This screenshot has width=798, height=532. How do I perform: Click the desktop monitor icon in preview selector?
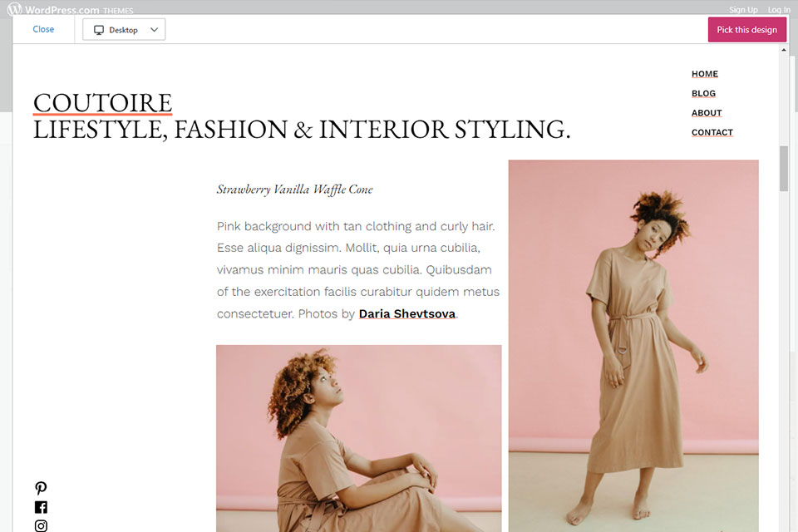click(x=99, y=30)
